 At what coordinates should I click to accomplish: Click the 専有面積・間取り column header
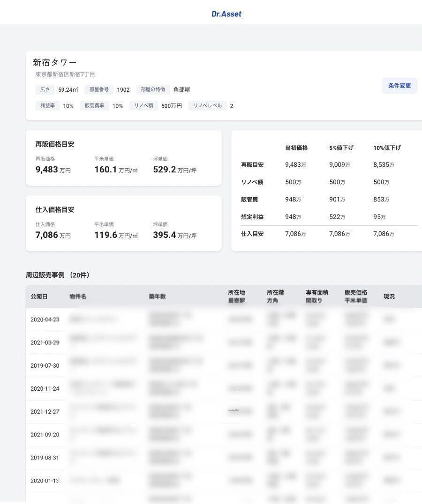(318, 296)
